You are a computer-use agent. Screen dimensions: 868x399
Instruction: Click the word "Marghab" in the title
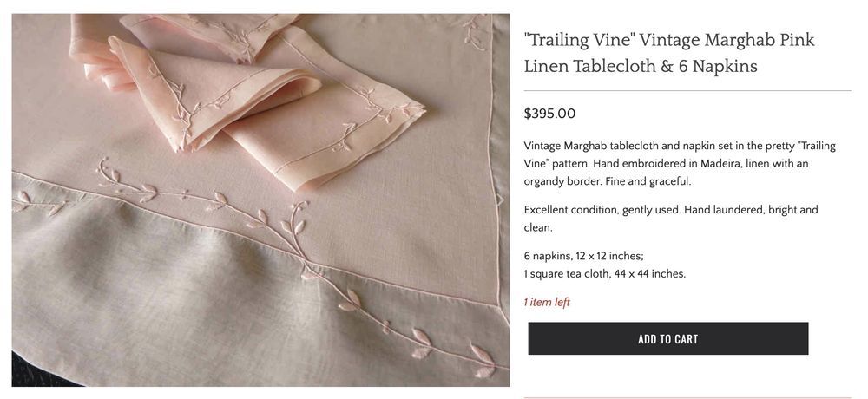point(738,40)
